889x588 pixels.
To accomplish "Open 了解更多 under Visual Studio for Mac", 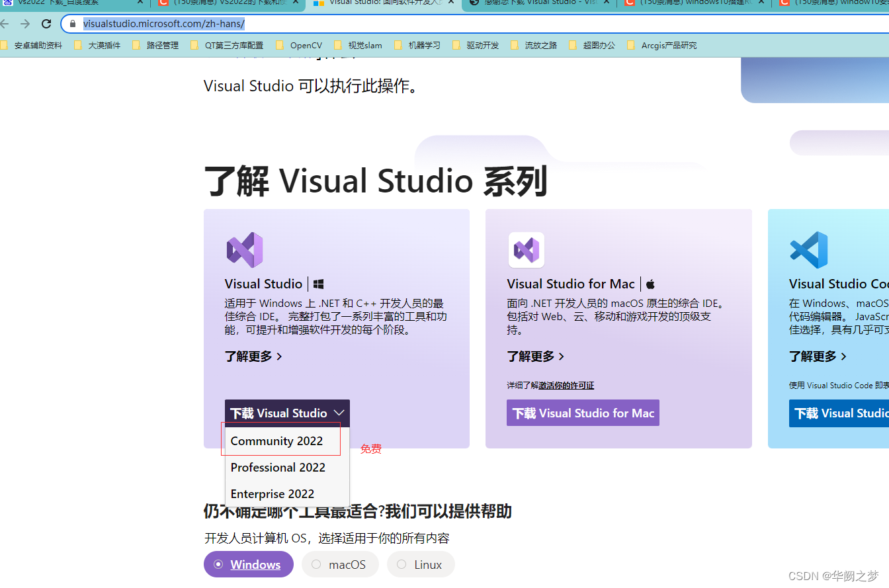I will [536, 357].
